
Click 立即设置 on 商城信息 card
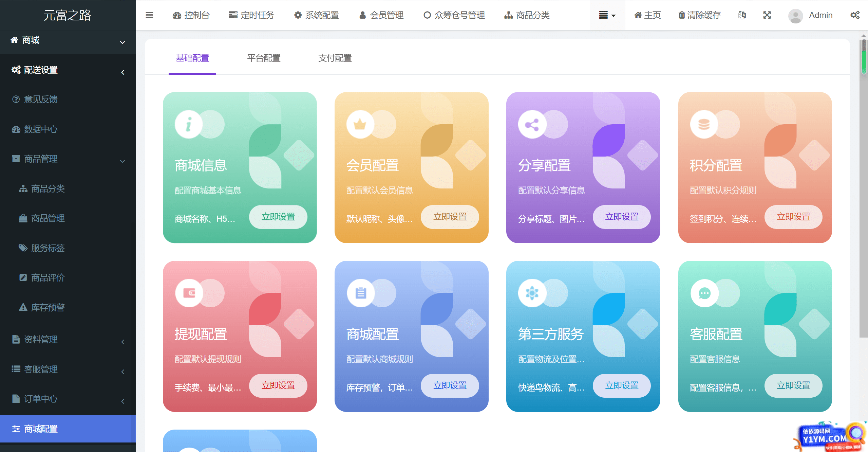point(278,217)
